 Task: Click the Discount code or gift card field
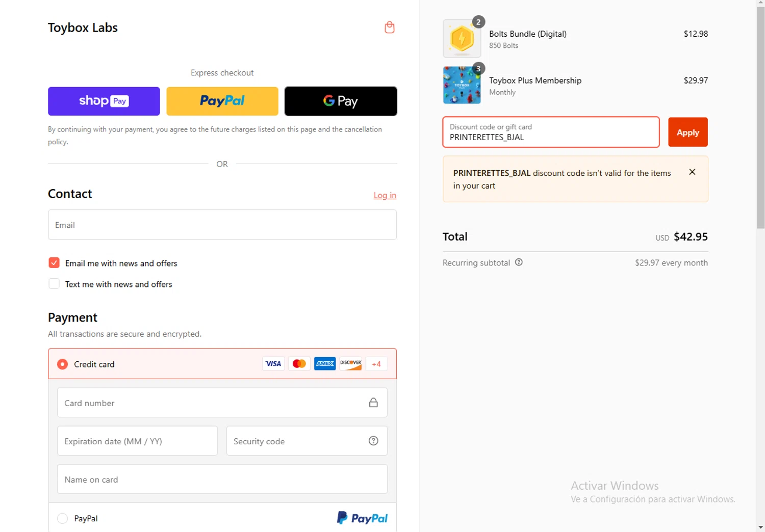coord(551,132)
